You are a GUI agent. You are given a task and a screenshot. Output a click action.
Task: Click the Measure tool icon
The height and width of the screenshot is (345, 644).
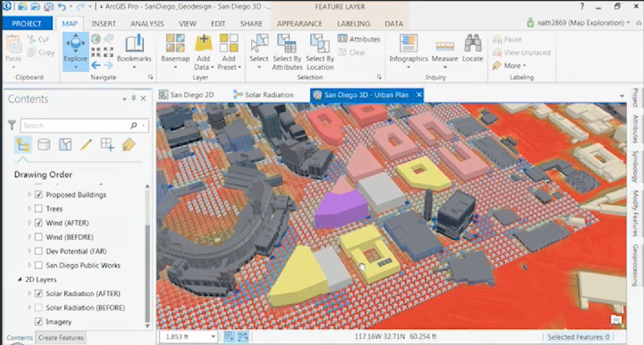445,46
